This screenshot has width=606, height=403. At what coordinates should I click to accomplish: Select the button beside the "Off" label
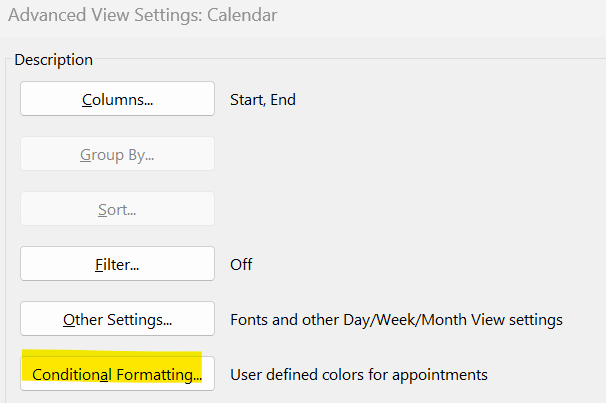117,264
